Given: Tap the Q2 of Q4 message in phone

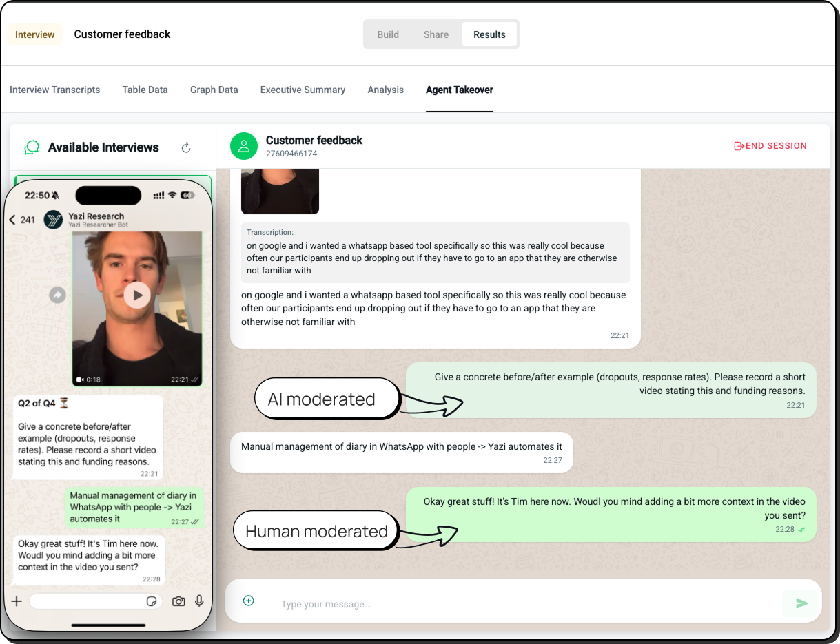Looking at the screenshot, I should (88, 437).
